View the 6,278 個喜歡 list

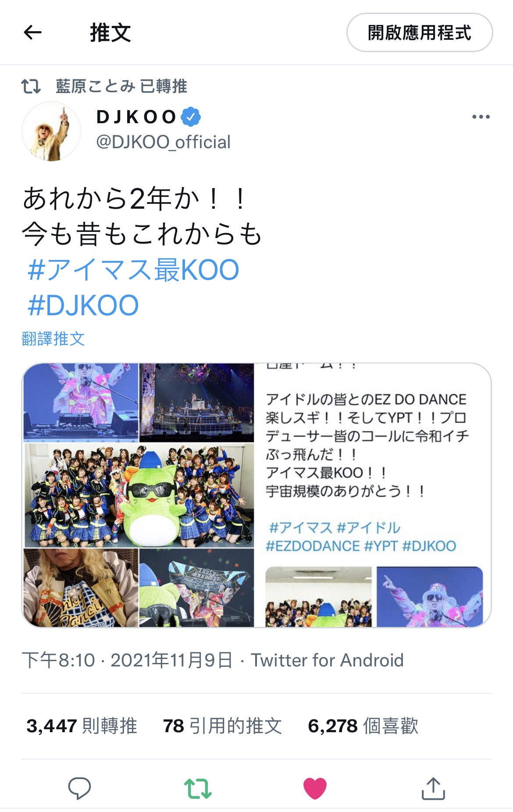point(363,726)
